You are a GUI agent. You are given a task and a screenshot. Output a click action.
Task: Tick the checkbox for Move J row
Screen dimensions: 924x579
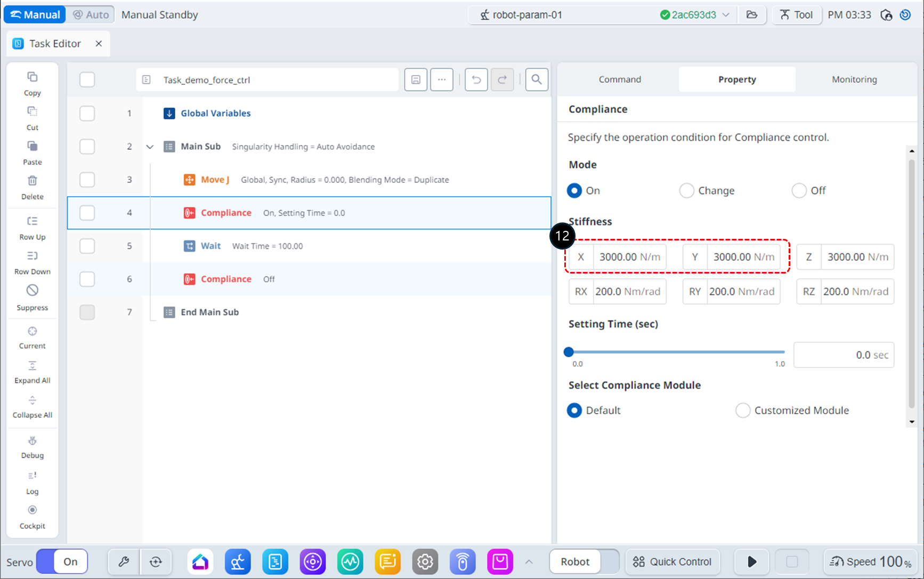point(87,180)
